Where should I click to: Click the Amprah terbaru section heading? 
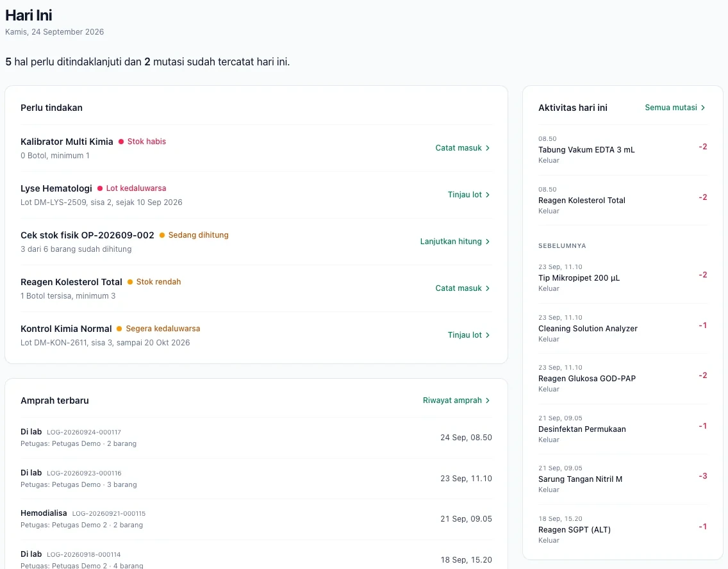click(x=54, y=400)
